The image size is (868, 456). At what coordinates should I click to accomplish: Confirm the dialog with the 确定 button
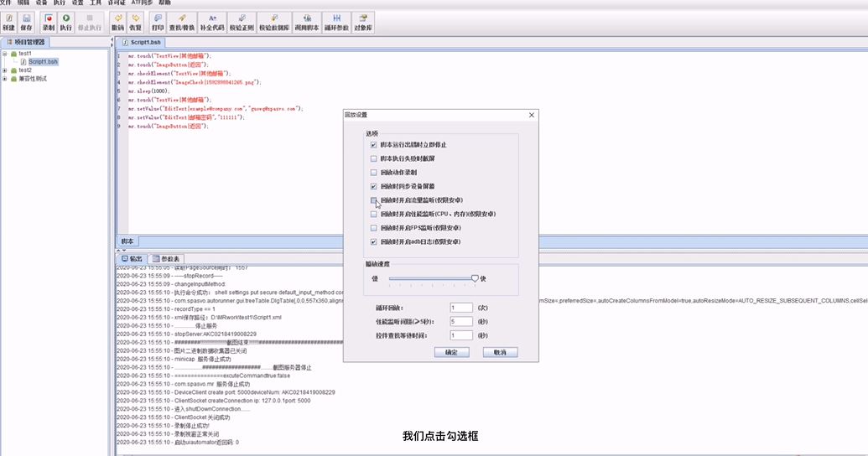tap(452, 353)
